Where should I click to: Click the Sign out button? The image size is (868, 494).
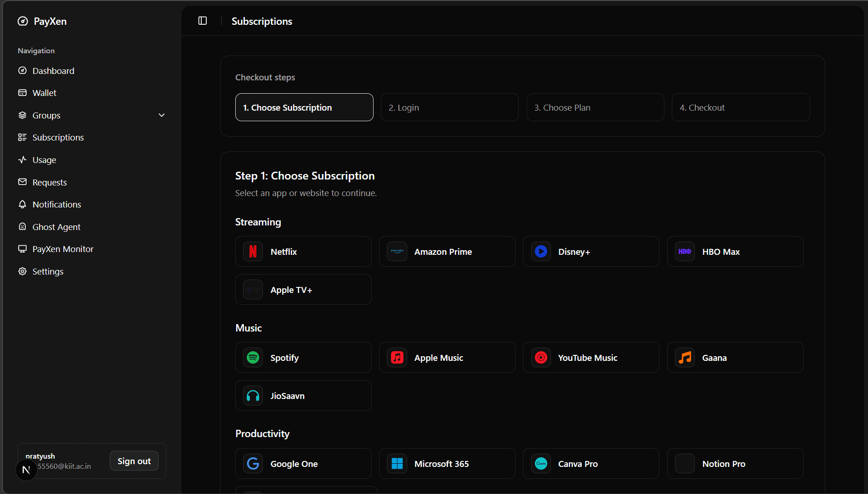pos(134,461)
